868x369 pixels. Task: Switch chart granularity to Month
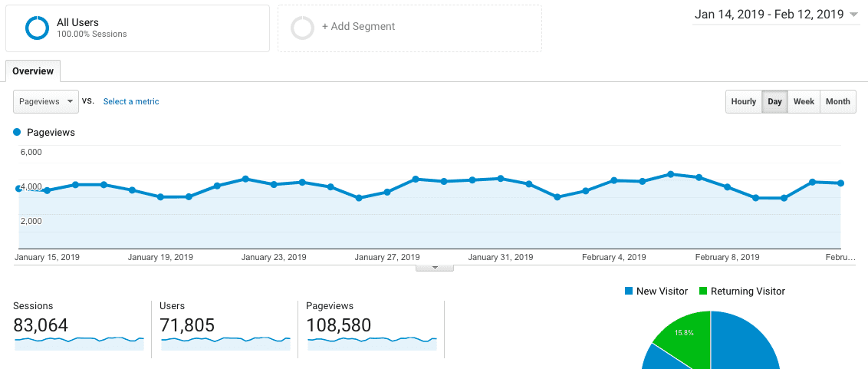click(837, 101)
